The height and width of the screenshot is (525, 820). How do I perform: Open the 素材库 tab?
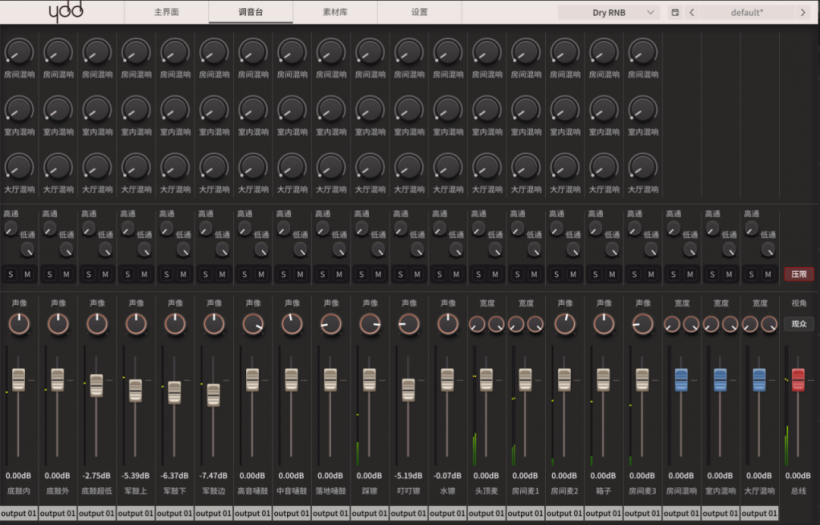pyautogui.click(x=335, y=13)
